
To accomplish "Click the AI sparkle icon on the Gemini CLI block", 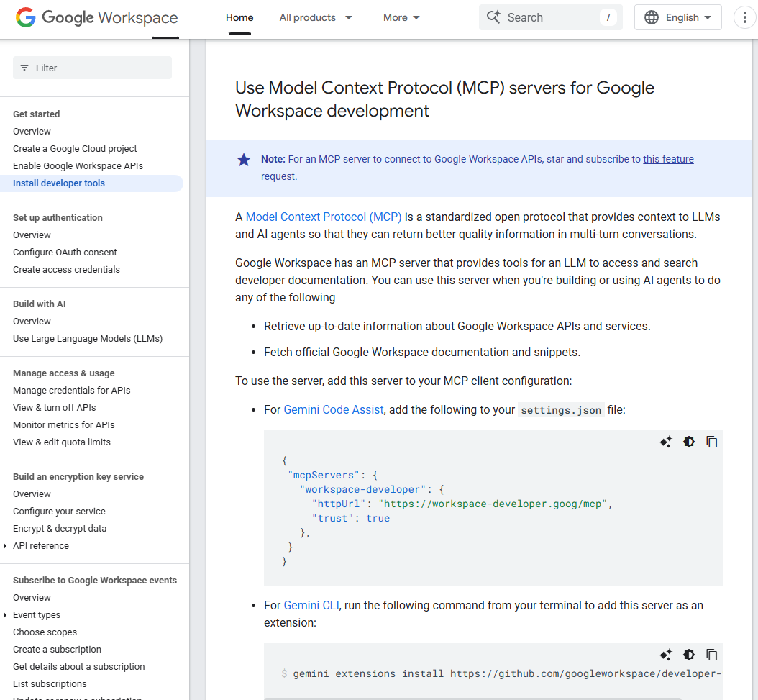I will tap(666, 655).
